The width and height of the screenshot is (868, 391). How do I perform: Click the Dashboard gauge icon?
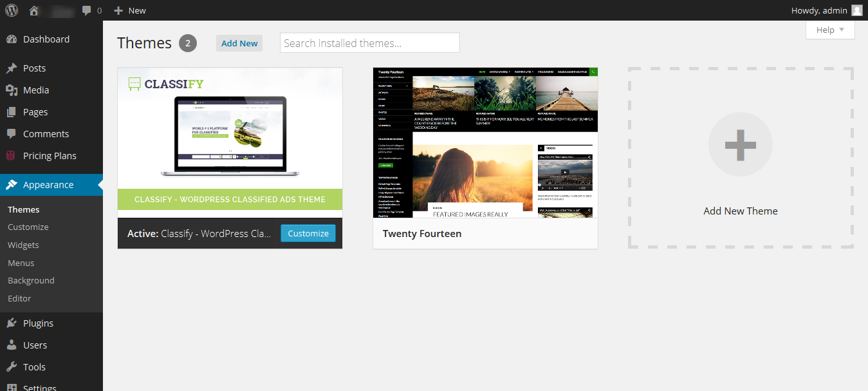12,39
